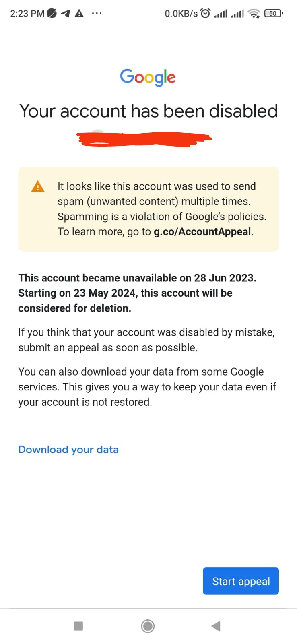Tap the Telegram notification icon in status bar

pos(66,14)
